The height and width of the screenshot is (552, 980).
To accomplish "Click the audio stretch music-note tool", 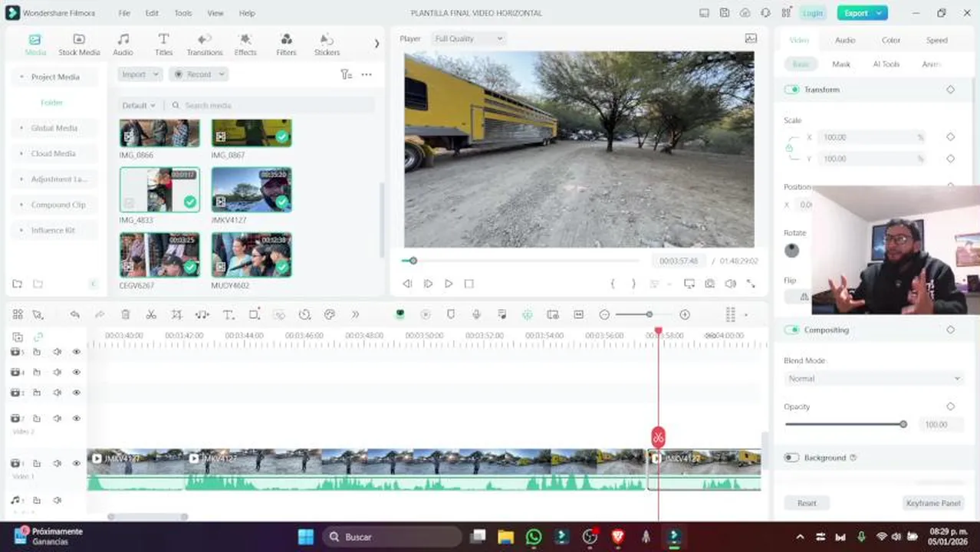I will coord(202,314).
